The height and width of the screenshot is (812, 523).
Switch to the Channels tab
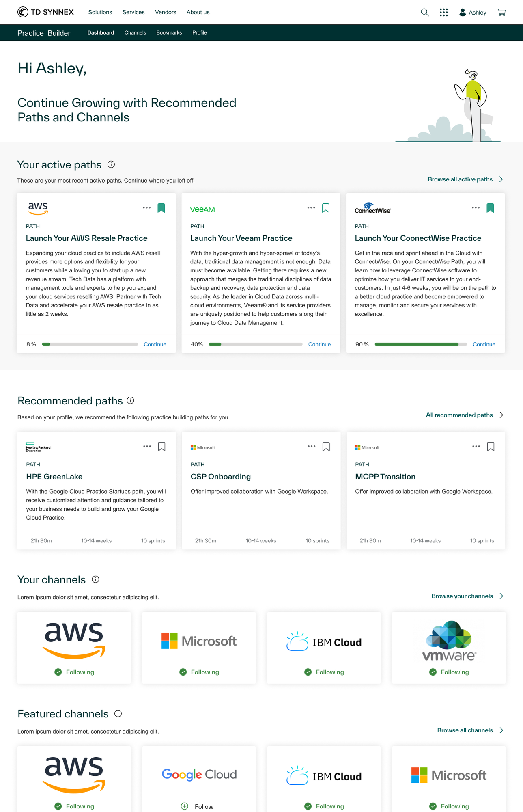click(x=135, y=32)
